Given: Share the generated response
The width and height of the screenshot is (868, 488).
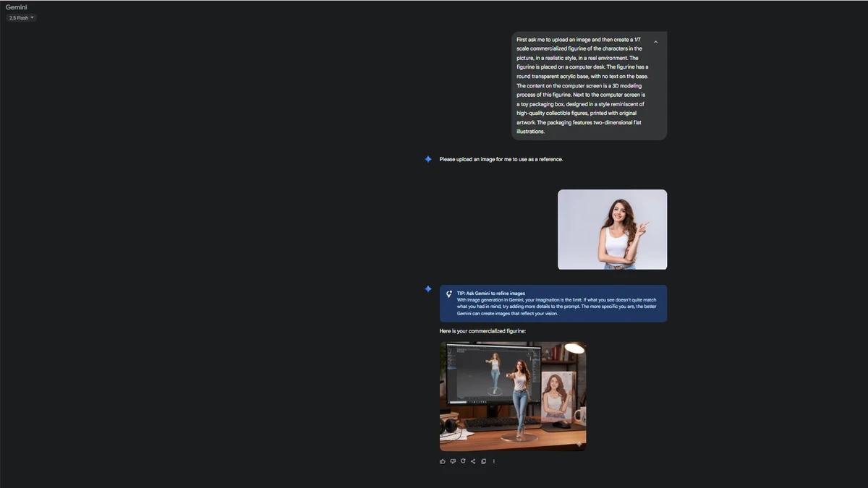Looking at the screenshot, I should pos(473,461).
